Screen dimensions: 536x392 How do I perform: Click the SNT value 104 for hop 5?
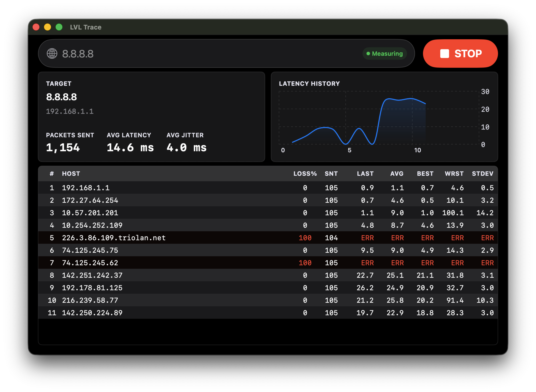pos(331,238)
